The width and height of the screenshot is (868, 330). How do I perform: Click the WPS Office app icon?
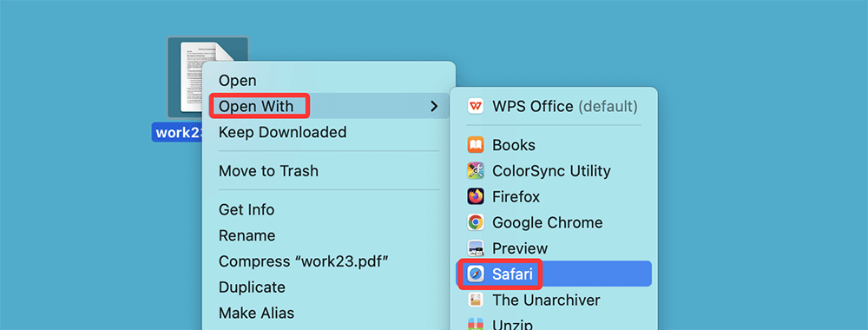[x=476, y=106]
